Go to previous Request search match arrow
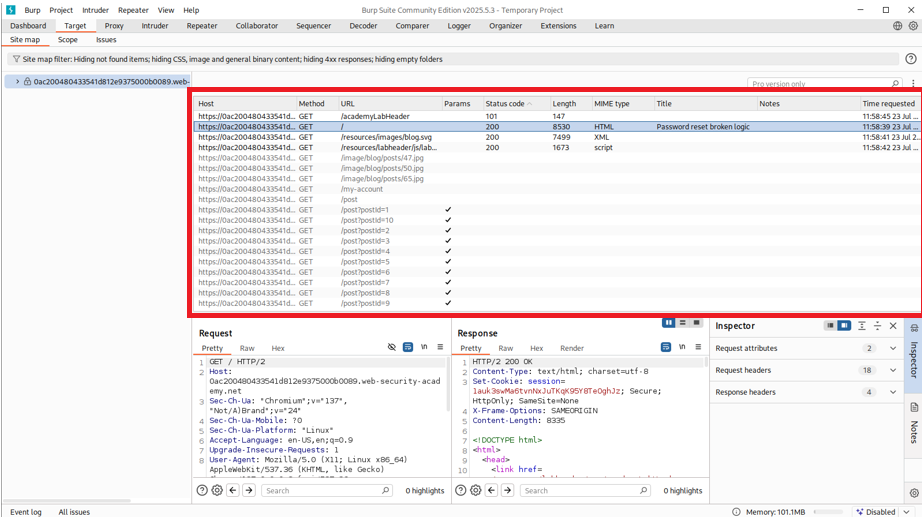Viewport: 922px width, 523px height. [x=233, y=490]
